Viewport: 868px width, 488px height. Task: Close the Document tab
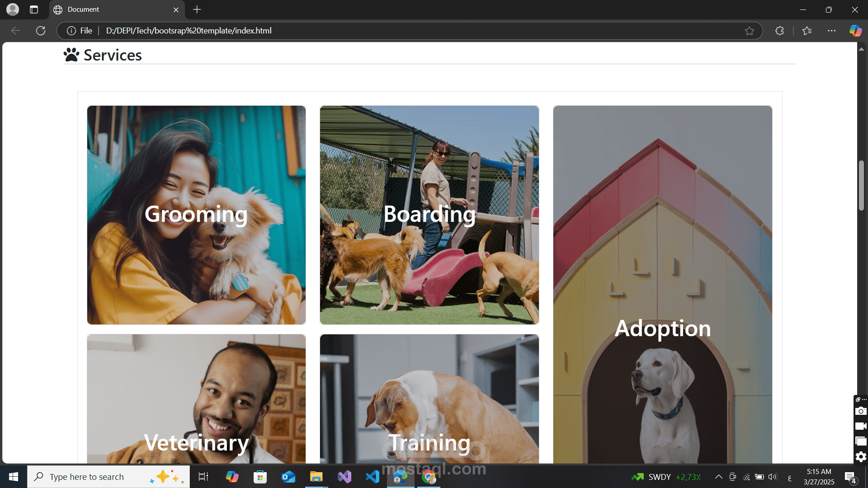(x=176, y=9)
